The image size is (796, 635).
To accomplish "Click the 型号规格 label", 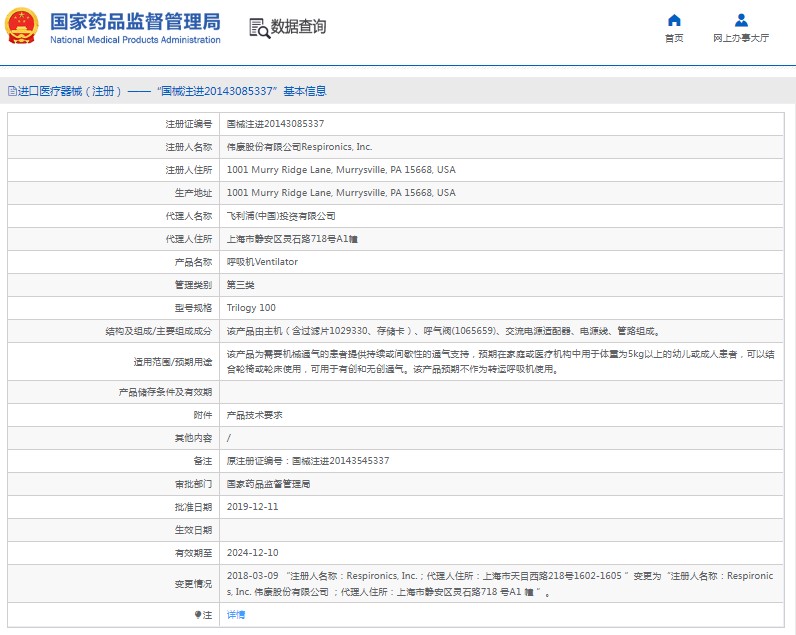I will pos(193,308).
